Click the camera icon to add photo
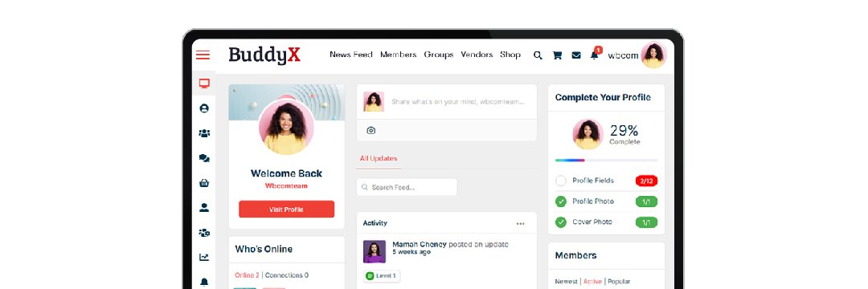This screenshot has width=868, height=289. pyautogui.click(x=371, y=130)
